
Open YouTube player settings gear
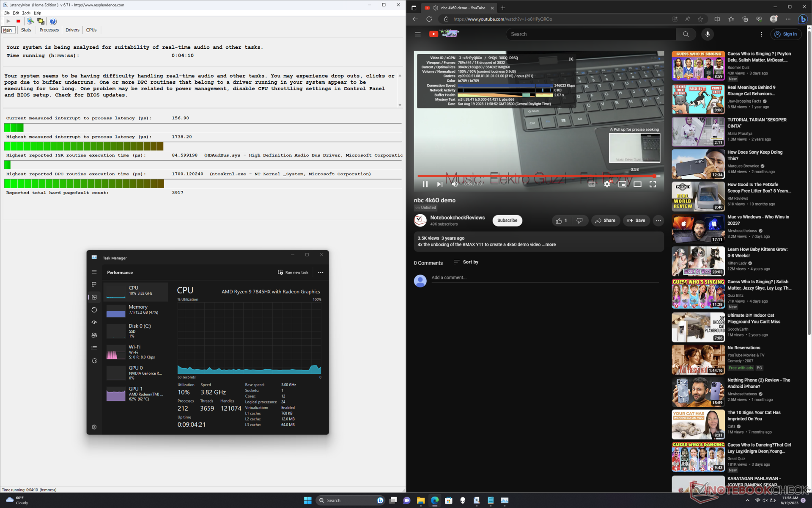[607, 184]
